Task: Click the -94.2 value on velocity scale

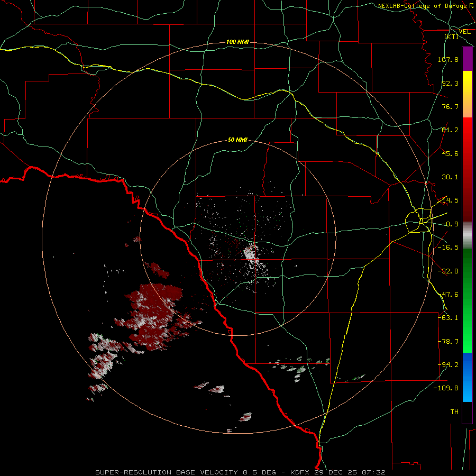Action: pos(448,365)
